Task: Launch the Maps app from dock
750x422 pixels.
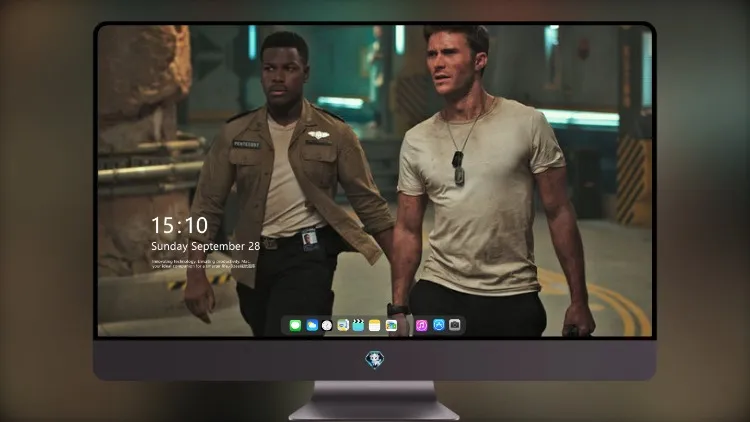Action: pos(342,325)
